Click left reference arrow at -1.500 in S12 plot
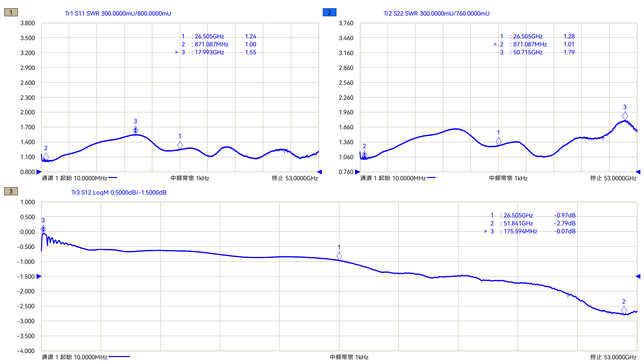Image resolution: width=644 pixels, height=363 pixels. click(x=39, y=276)
